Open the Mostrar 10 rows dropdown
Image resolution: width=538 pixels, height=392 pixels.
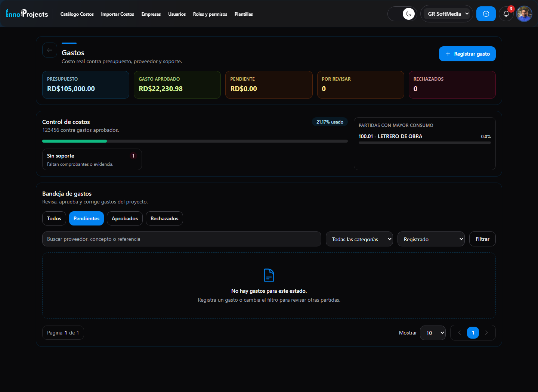point(433,333)
